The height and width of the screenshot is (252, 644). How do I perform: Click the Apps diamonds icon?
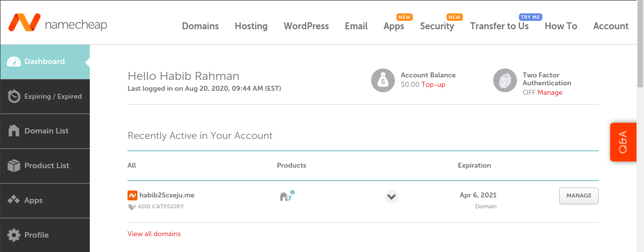pos(14,200)
